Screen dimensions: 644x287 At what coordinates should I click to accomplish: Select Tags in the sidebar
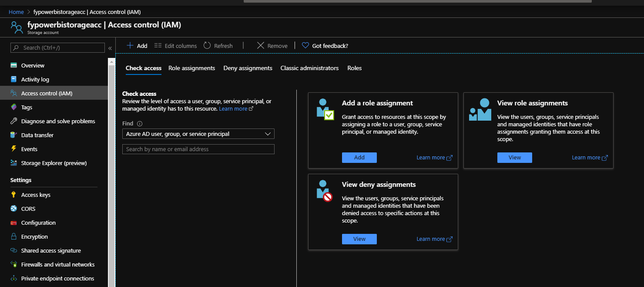(x=27, y=107)
